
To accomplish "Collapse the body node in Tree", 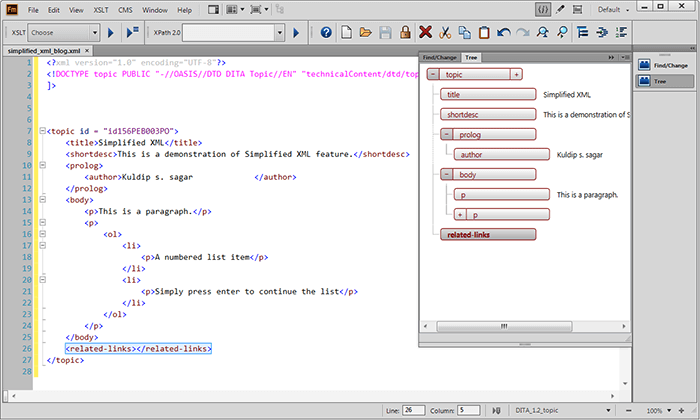I will click(x=446, y=174).
